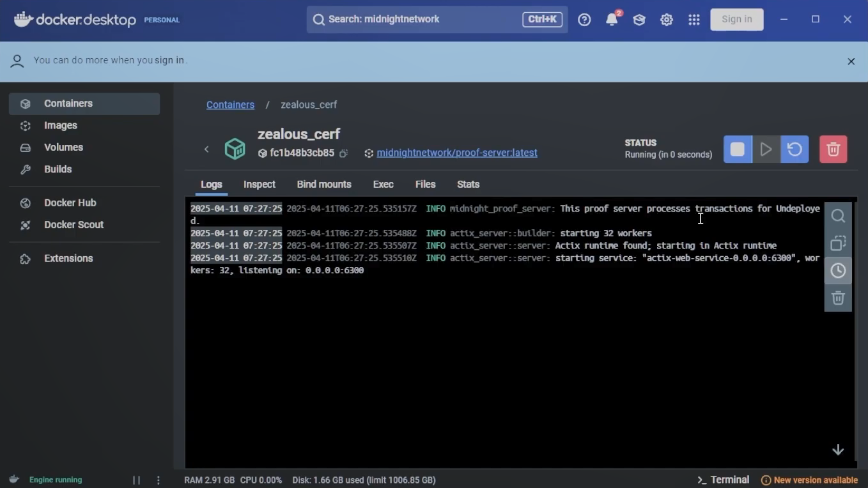Pause the Docker engine
The width and height of the screenshot is (868, 488).
136,480
